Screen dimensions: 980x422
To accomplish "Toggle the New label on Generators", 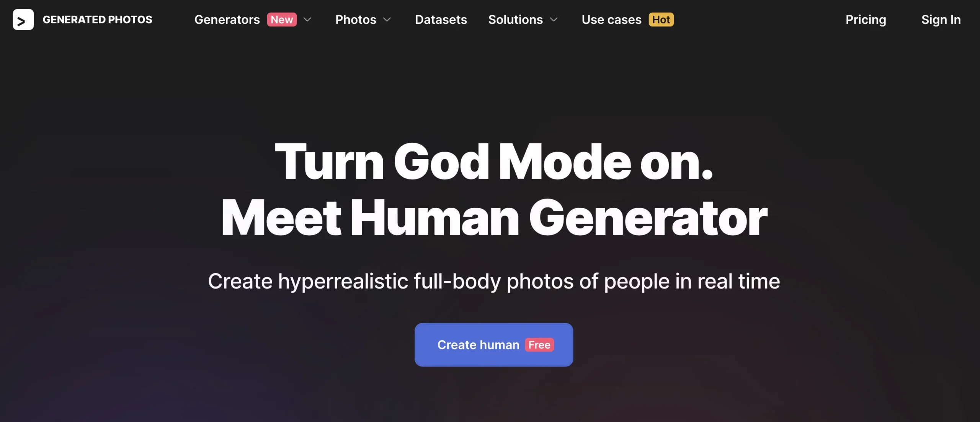I will 281,19.
